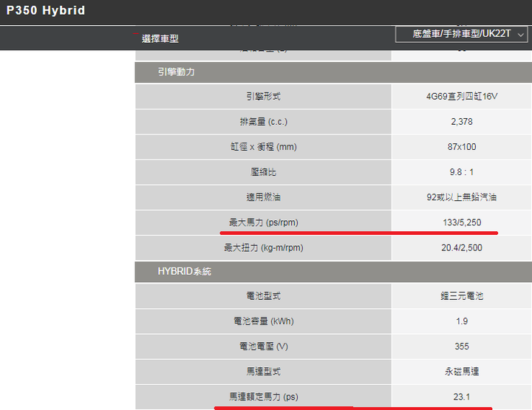Open the 底盤車/手排車型/UK22T model dropdown

pyautogui.click(x=461, y=34)
